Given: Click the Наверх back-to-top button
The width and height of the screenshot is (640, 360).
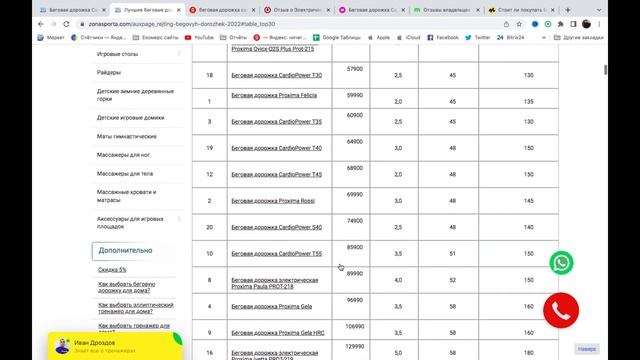Looking at the screenshot, I should point(587,349).
